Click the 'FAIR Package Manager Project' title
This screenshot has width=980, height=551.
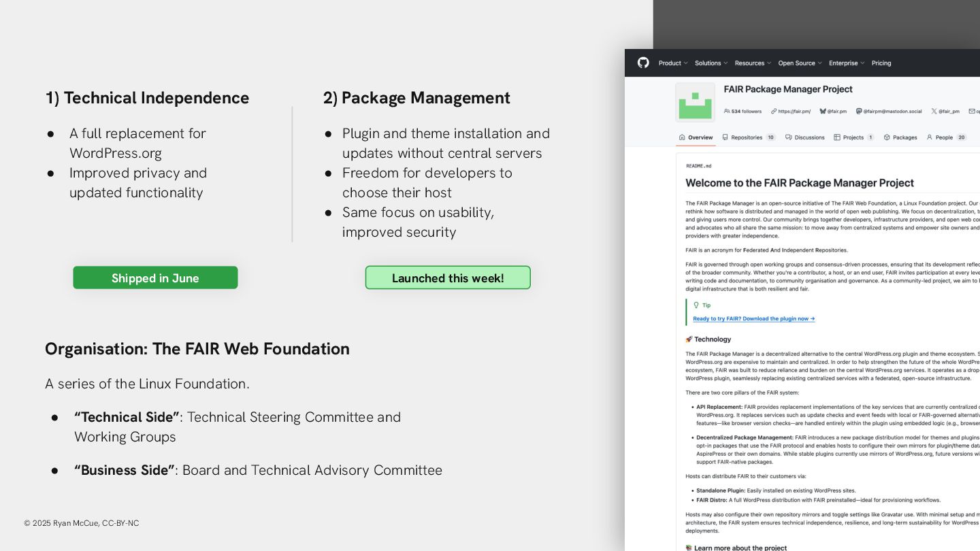(788, 89)
